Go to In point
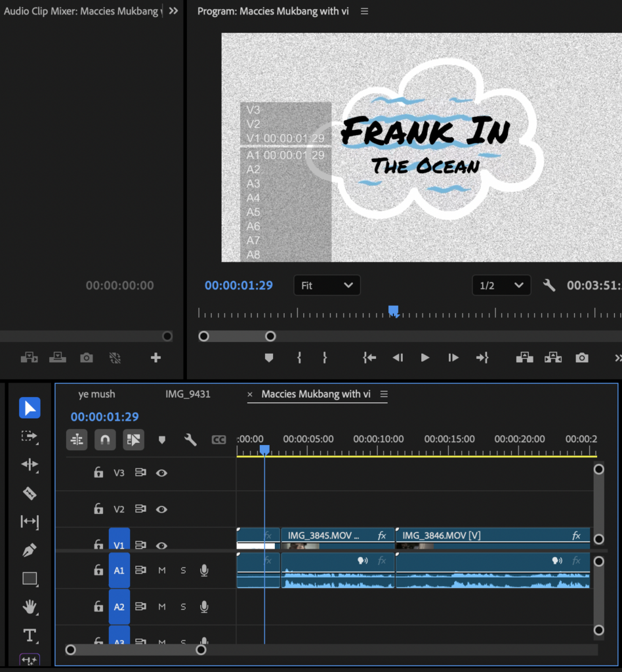This screenshot has width=622, height=672. [x=369, y=358]
